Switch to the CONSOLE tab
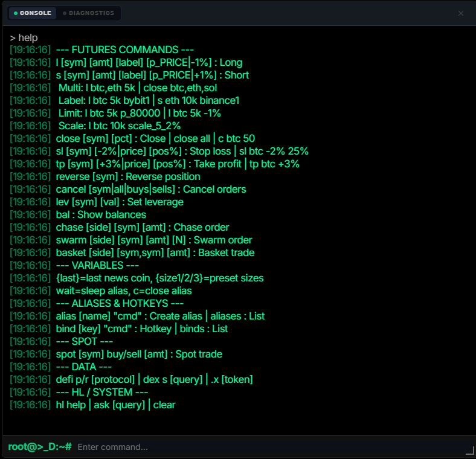 pos(33,13)
